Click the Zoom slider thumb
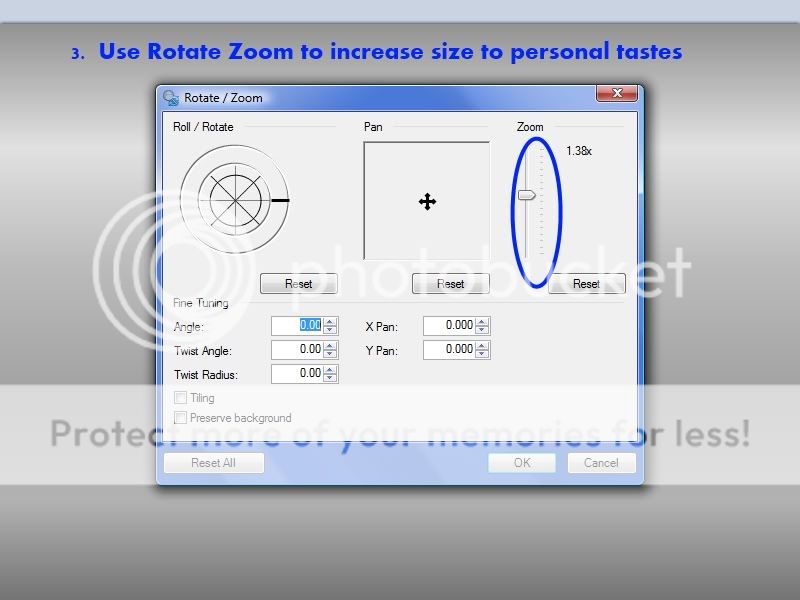Viewport: 800px width, 600px height. [x=526, y=195]
